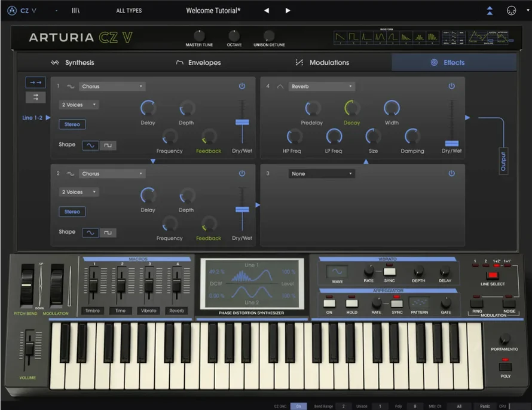Open 2 Voices dropdown in slot 2
Viewport: 532px width, 410px height.
(79, 192)
